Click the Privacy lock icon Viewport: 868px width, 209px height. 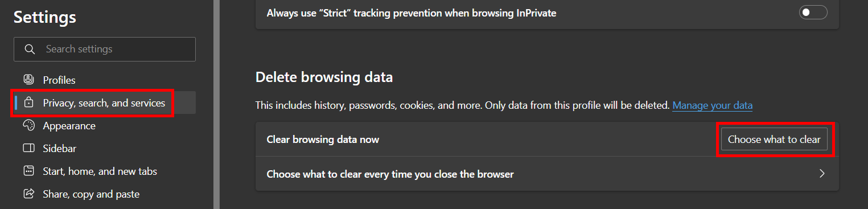28,103
